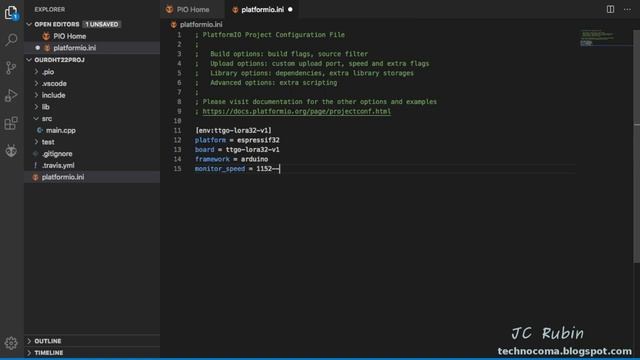Open the PlatformIO alien icon view
640x360 pixels.
(11, 151)
